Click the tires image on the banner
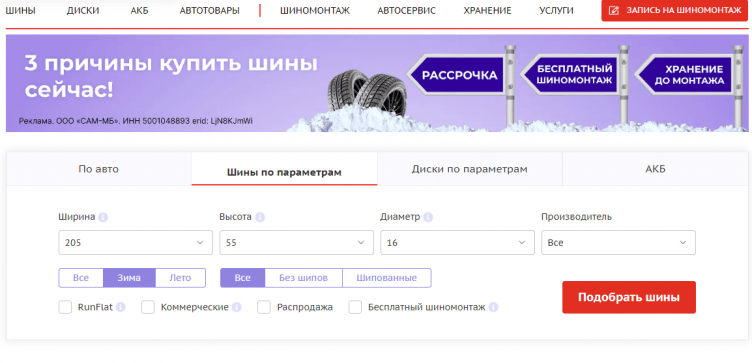Viewport: 752px width, 363px height. pos(367,94)
